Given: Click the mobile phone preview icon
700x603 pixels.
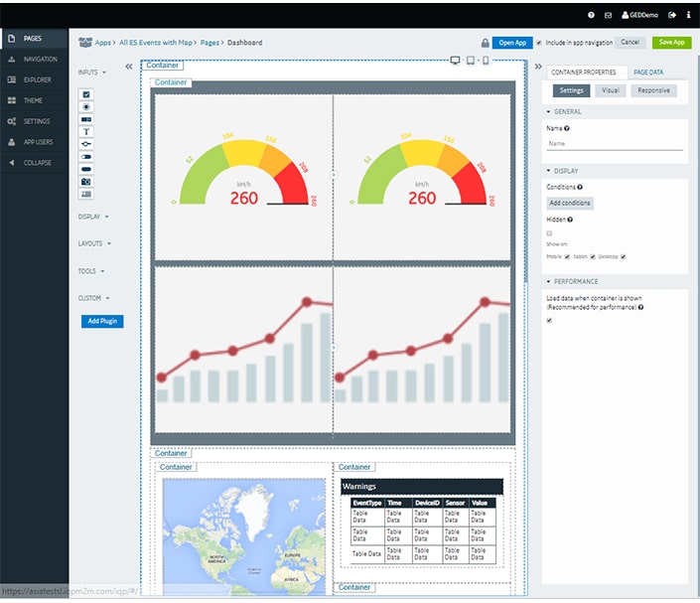Looking at the screenshot, I should [485, 61].
